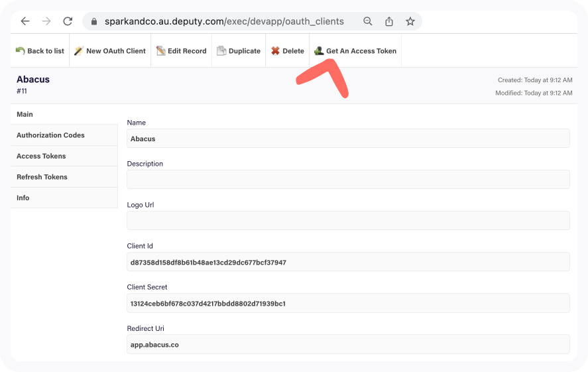The width and height of the screenshot is (588, 372).
Task: Click the Client Id label
Action: [140, 246]
